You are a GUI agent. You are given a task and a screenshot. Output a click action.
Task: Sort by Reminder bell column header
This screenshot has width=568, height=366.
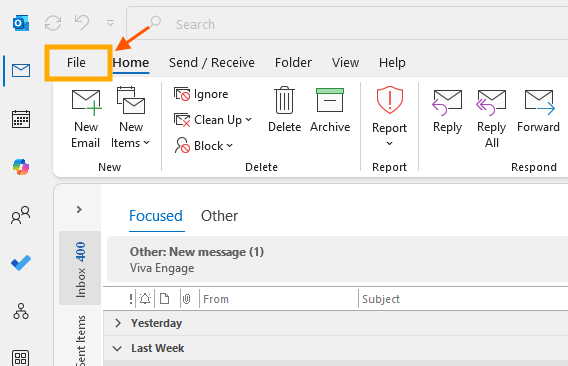coord(145,299)
